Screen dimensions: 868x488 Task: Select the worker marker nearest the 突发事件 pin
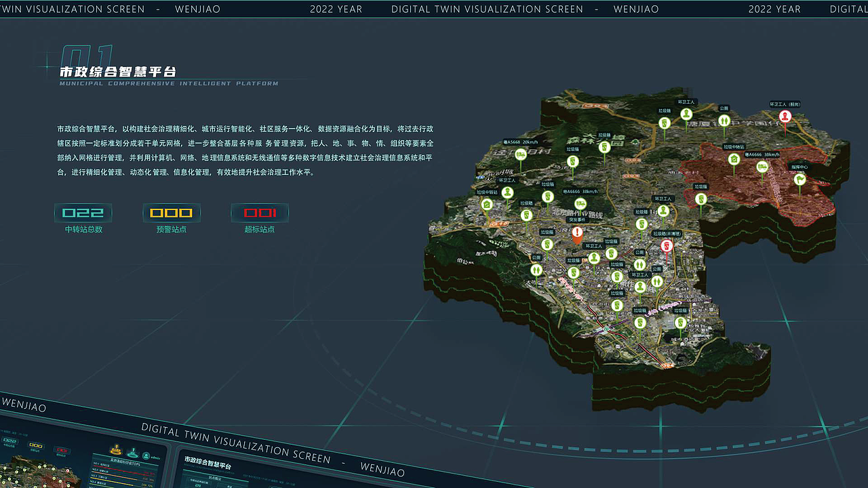pyautogui.click(x=594, y=258)
